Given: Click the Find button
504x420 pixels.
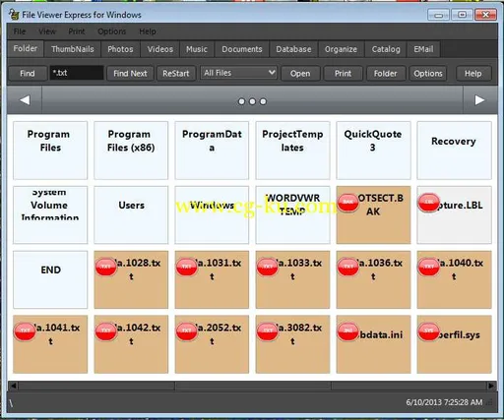Looking at the screenshot, I should pos(28,73).
